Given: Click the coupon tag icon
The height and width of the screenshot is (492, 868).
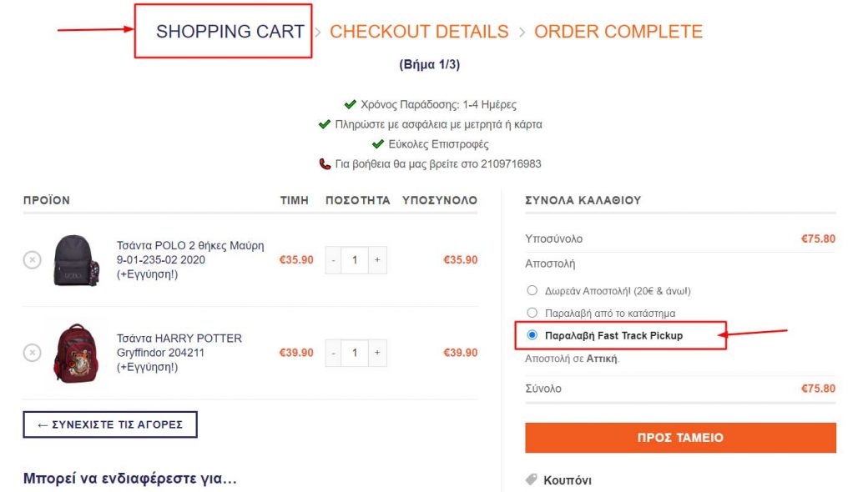Looking at the screenshot, I should (x=531, y=480).
